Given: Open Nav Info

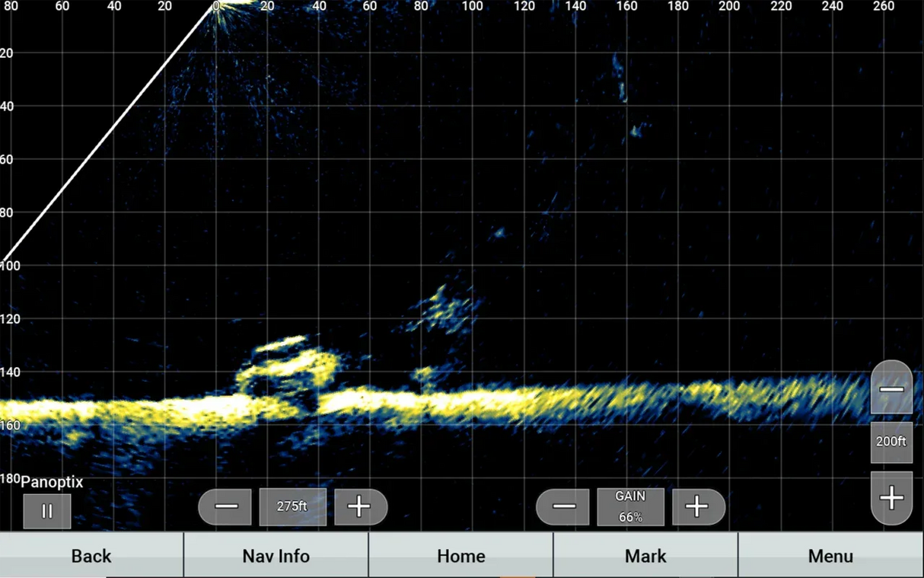Looking at the screenshot, I should 276,556.
